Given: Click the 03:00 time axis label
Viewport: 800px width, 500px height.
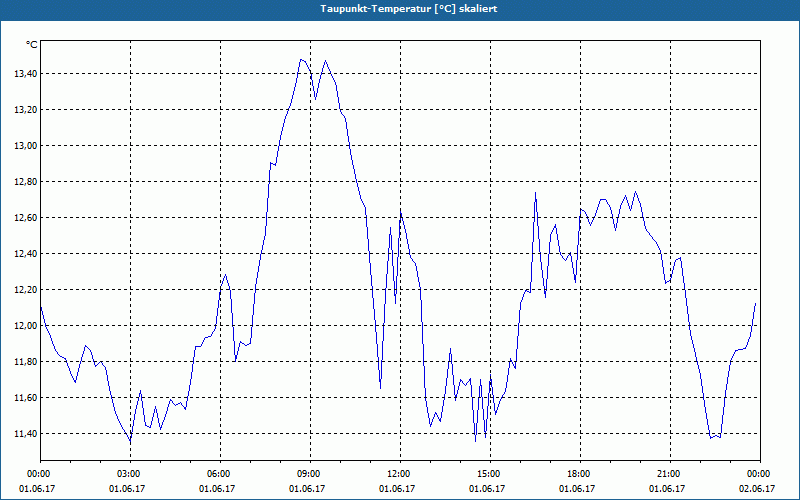Looking at the screenshot, I should tap(130, 474).
